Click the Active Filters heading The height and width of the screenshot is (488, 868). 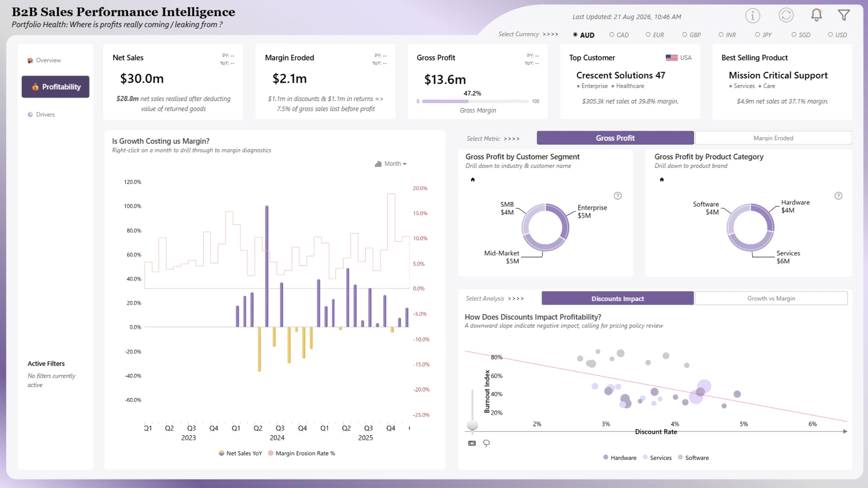46,364
